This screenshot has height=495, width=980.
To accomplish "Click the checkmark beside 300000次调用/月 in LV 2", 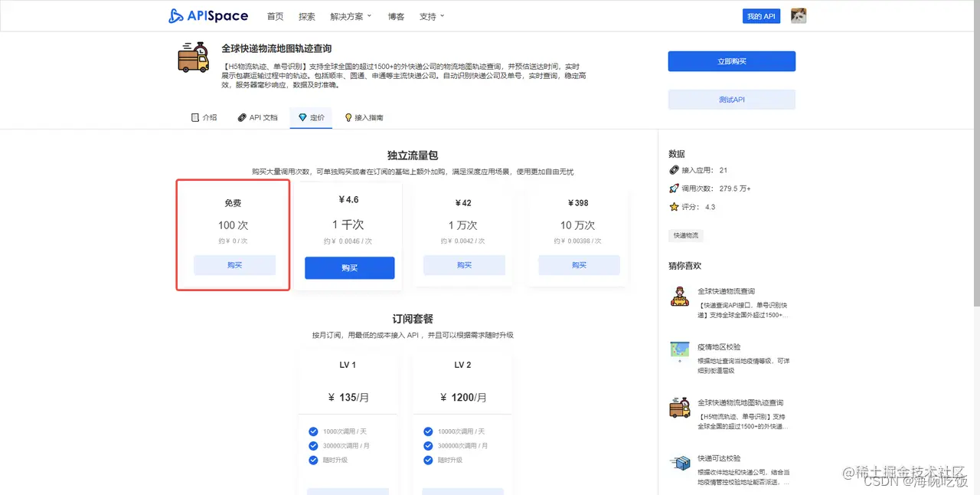I will click(x=428, y=446).
